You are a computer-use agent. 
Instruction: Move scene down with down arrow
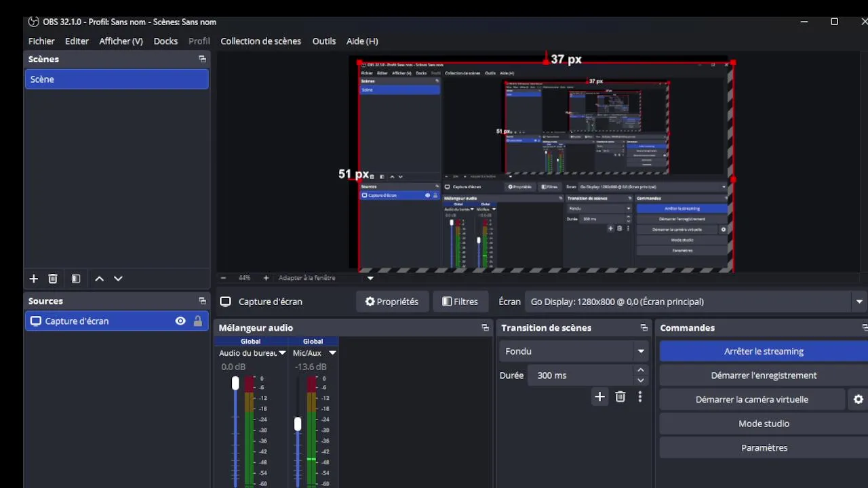pyautogui.click(x=118, y=279)
